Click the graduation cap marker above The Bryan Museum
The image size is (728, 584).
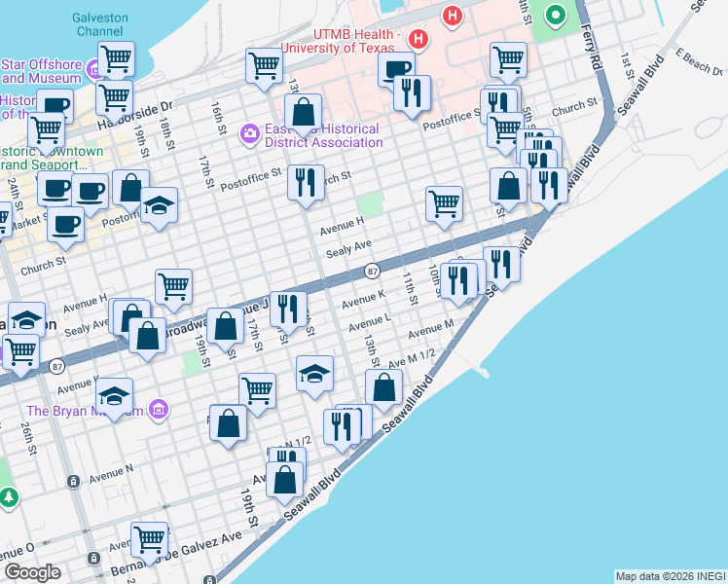pyautogui.click(x=114, y=396)
